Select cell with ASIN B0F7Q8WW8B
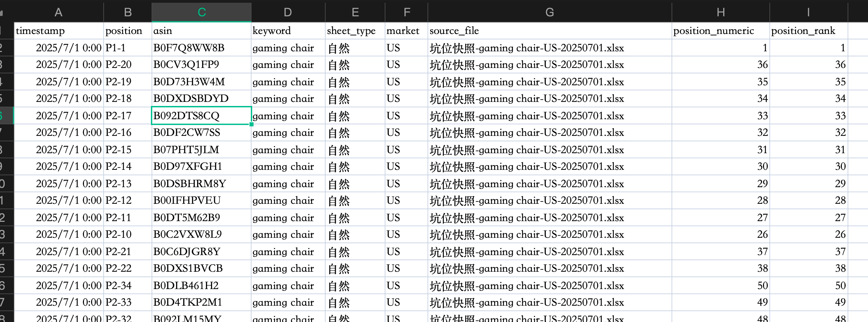868x322 pixels. pos(202,48)
